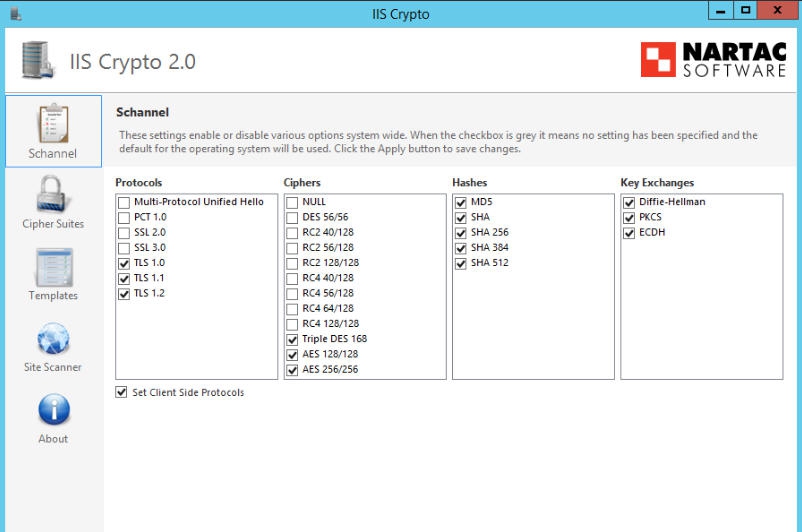Image resolution: width=802 pixels, height=532 pixels.
Task: Enable SSL 2.0 protocol
Action: pos(124,233)
